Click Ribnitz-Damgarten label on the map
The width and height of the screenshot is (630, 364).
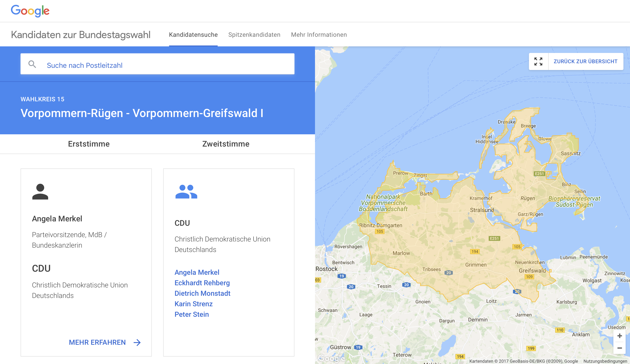coord(381,225)
